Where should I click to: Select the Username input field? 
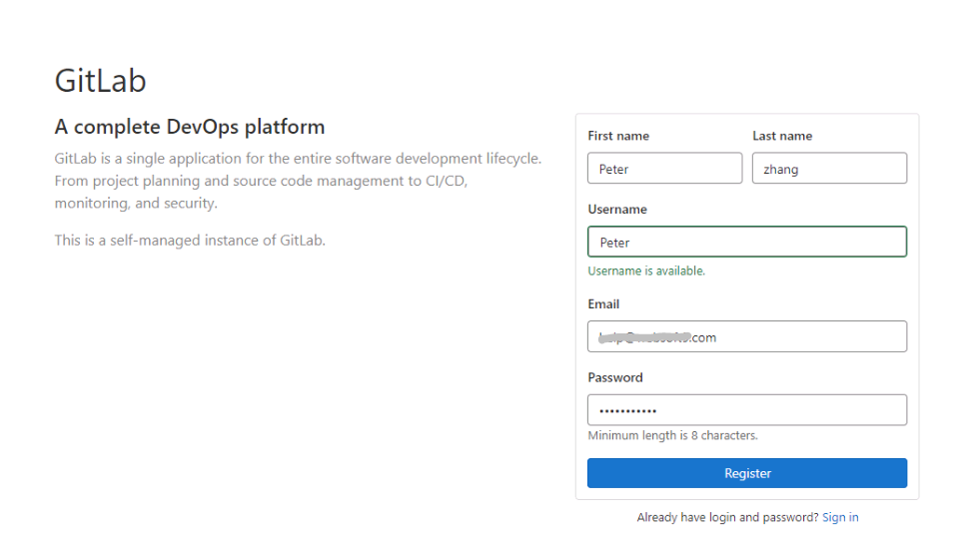tap(747, 242)
